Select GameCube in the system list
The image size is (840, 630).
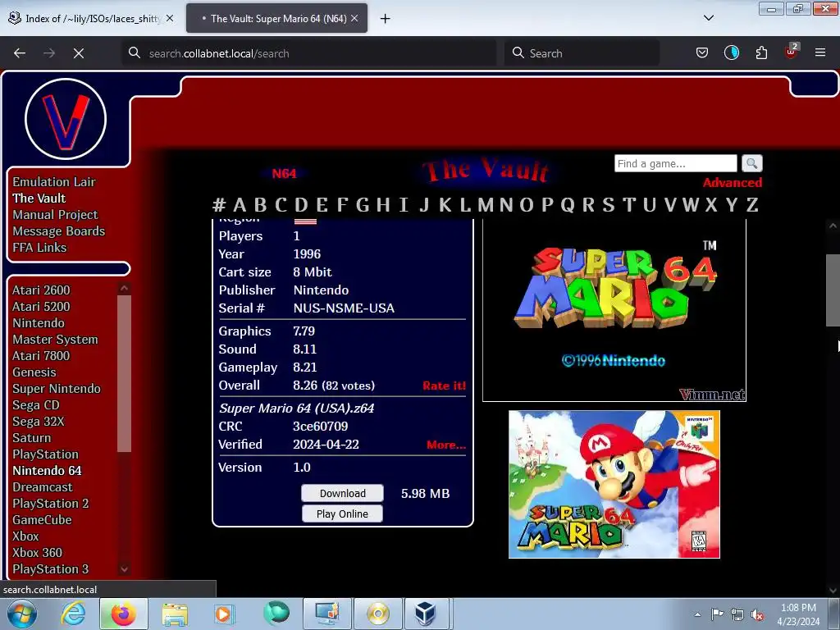pos(42,520)
